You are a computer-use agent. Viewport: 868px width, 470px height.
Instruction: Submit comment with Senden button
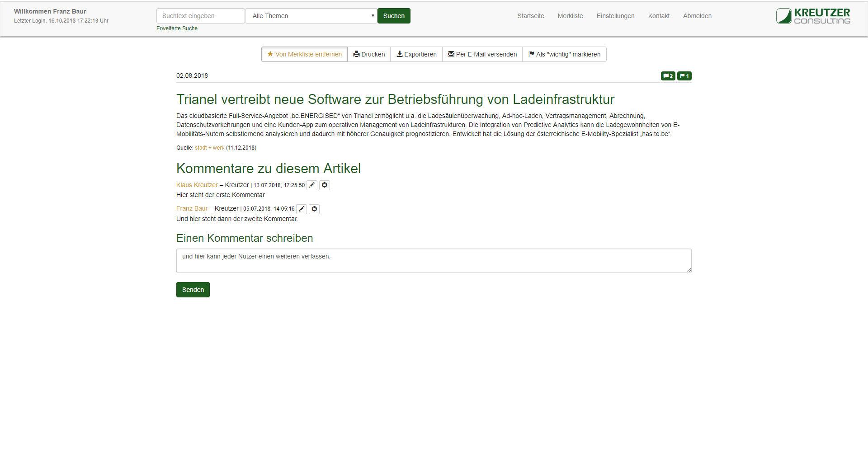click(x=193, y=290)
